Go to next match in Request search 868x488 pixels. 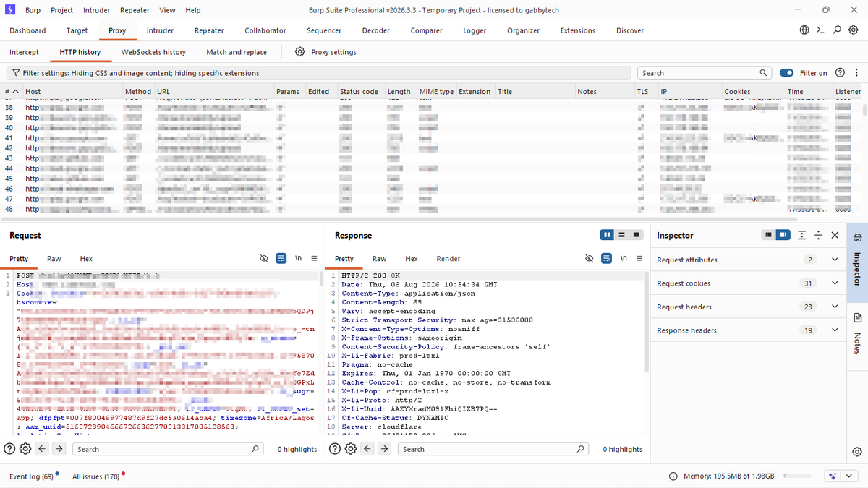click(59, 449)
